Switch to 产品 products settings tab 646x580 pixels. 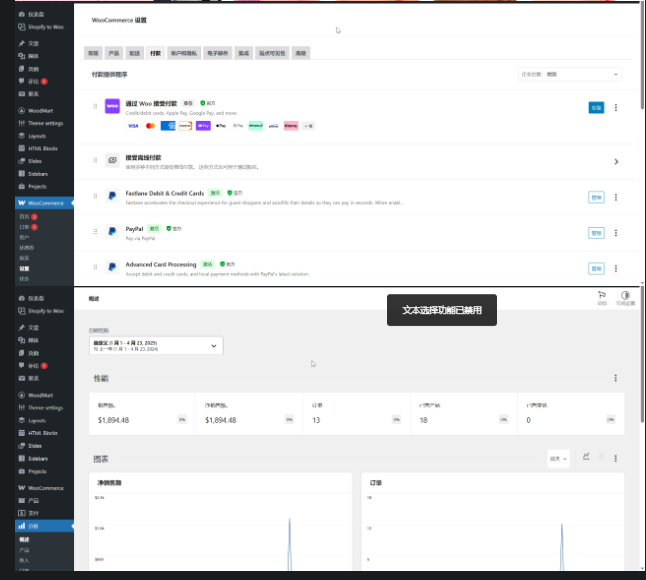pyautogui.click(x=114, y=53)
